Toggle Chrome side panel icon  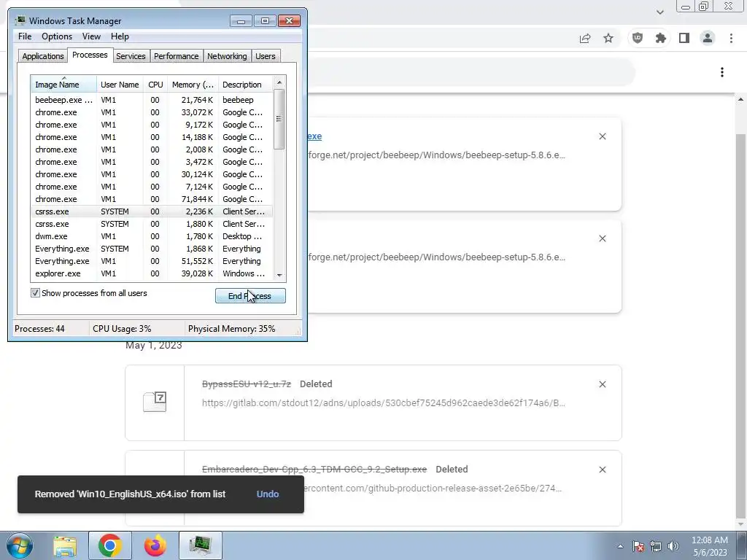pyautogui.click(x=684, y=38)
